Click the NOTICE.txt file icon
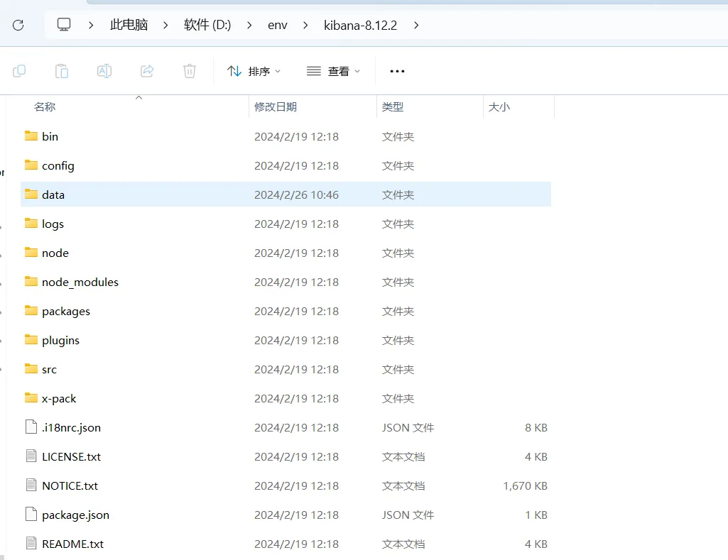 (x=31, y=485)
